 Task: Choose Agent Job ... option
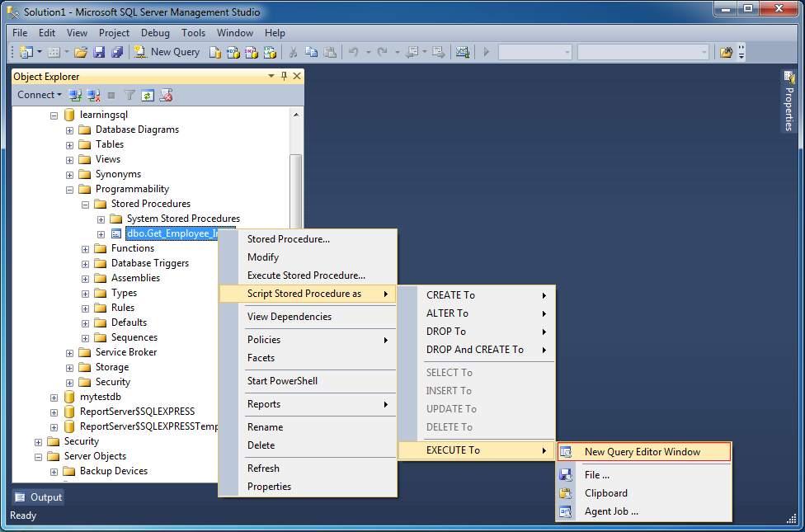pyautogui.click(x=644, y=511)
